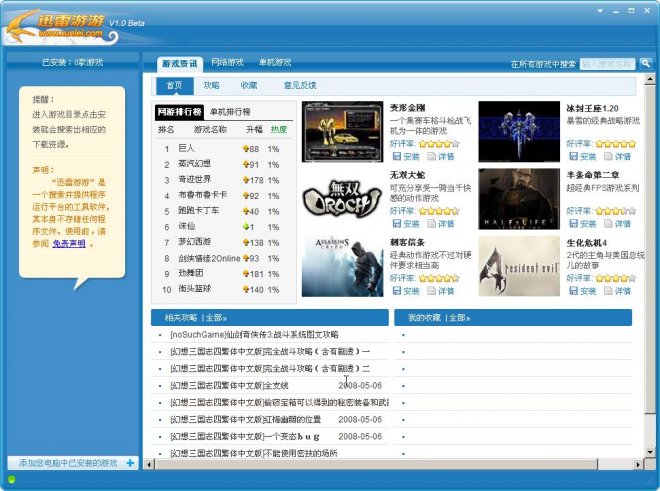The height and width of the screenshot is (491, 660).
Task: Open details icon for 半条命第二章
Action: pyautogui.click(x=608, y=223)
